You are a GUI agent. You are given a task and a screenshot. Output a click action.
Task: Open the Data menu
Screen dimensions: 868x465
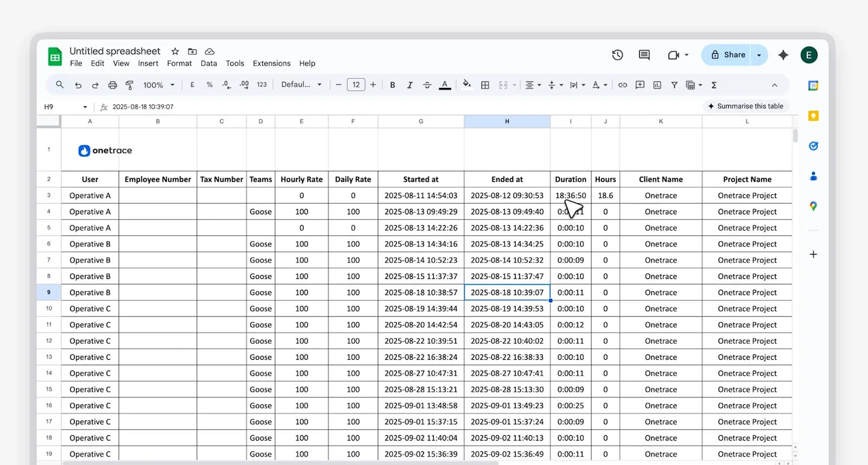click(x=208, y=63)
